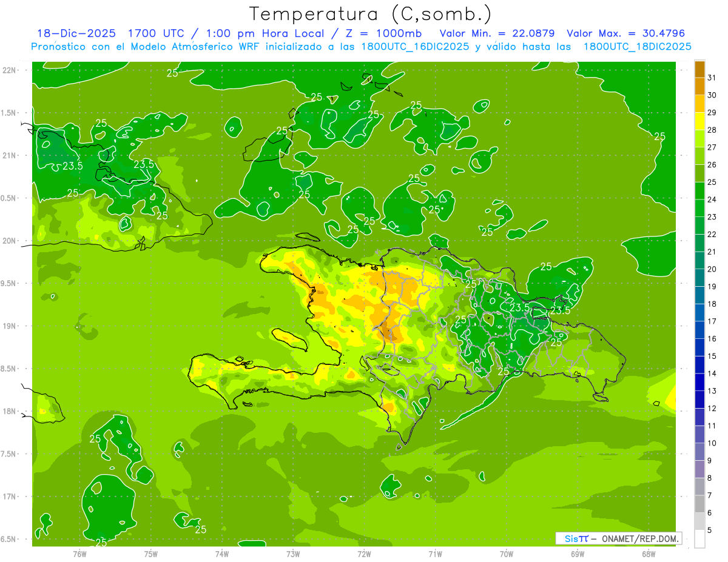This screenshot has width=728, height=562.
Task: Click the '1:00 pm Hora Local' text
Action: pyautogui.click(x=264, y=33)
